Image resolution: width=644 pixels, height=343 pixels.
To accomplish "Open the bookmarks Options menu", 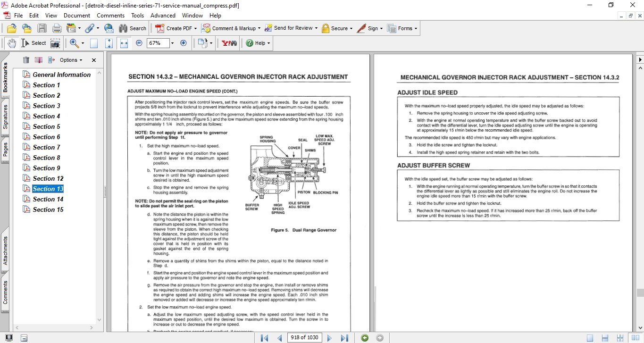I will click(69, 60).
